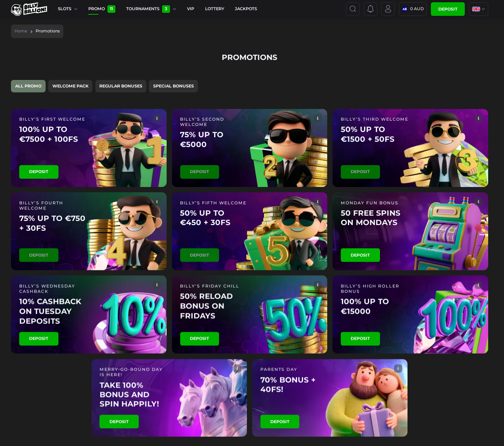Click Deposit on Merry-Go-Round Day promo
Screen dimensions: 504x446
(119, 421)
